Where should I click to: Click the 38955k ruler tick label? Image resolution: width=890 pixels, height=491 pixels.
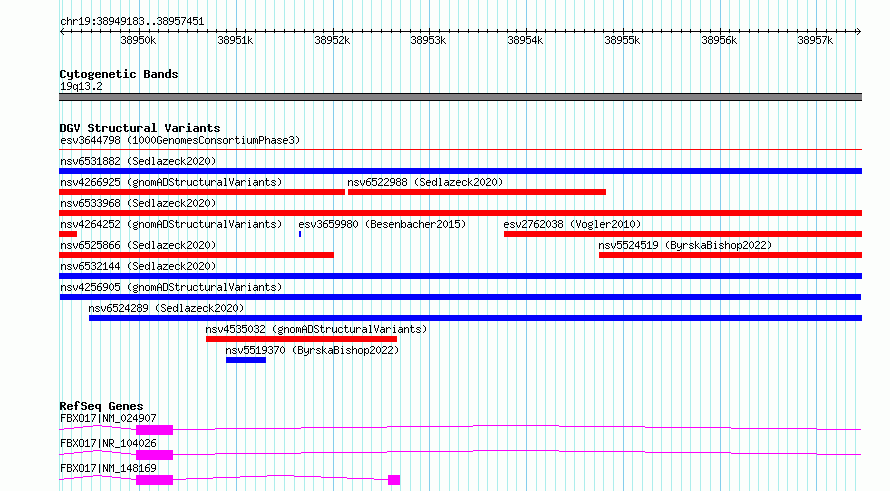point(622,40)
